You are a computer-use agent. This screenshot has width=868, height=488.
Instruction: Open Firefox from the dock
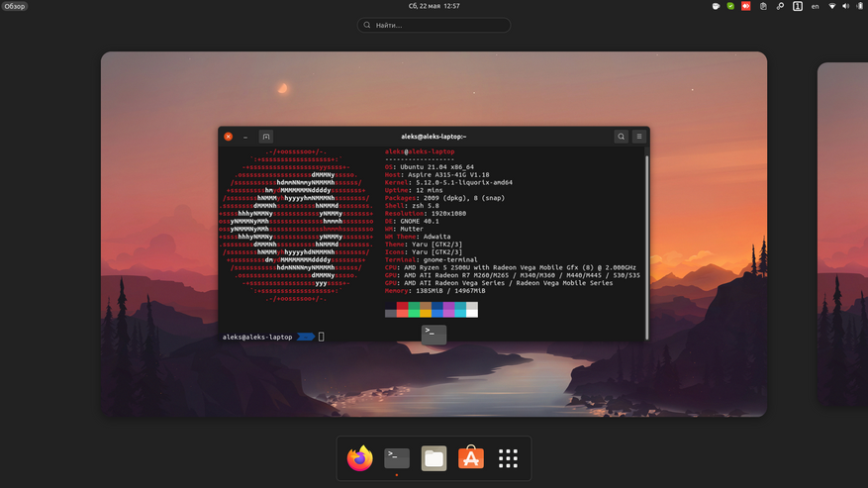360,458
